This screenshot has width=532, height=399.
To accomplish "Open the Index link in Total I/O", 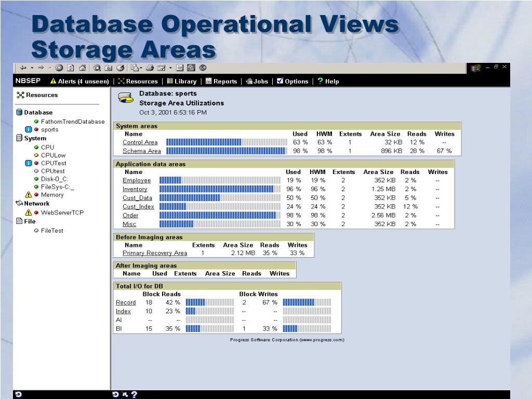I will coord(123,311).
